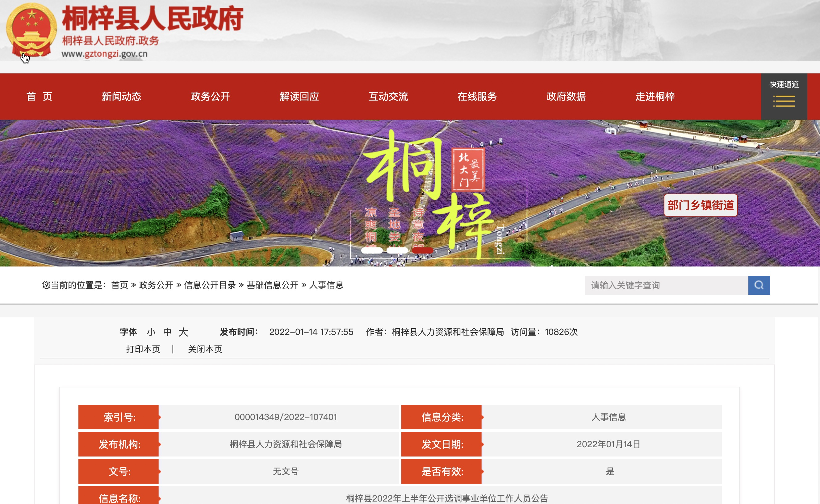Viewport: 820px width, 504px height.
Task: Set font size to 大
Action: tap(183, 332)
